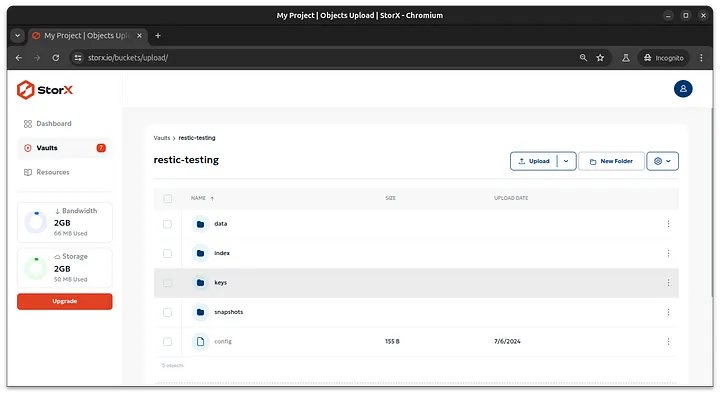Toggle the select-all checkbox in header
Image resolution: width=720 pixels, height=395 pixels.
click(168, 198)
